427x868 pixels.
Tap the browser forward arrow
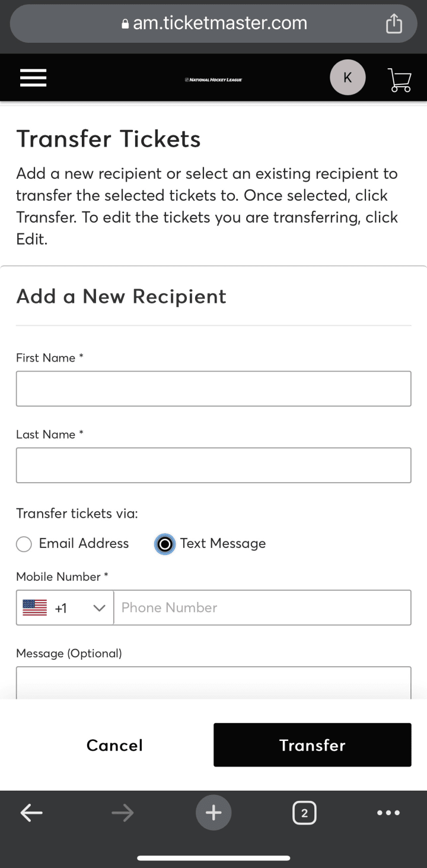click(x=123, y=813)
